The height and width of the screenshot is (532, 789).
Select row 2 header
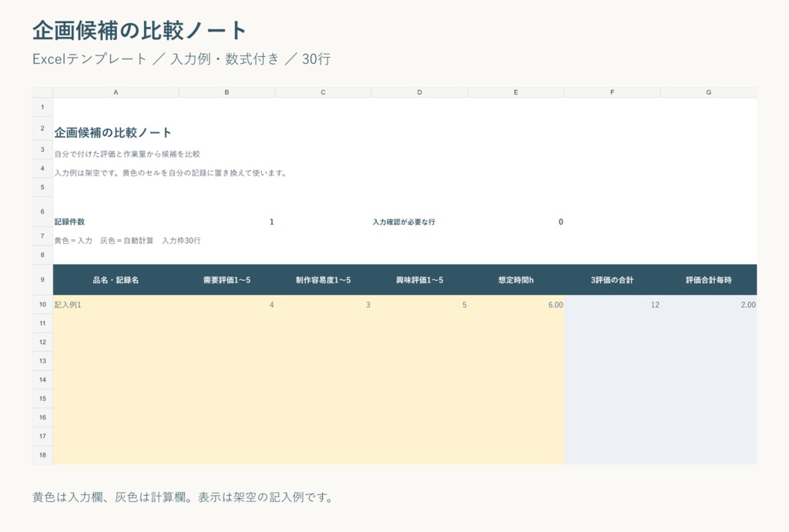click(x=42, y=129)
